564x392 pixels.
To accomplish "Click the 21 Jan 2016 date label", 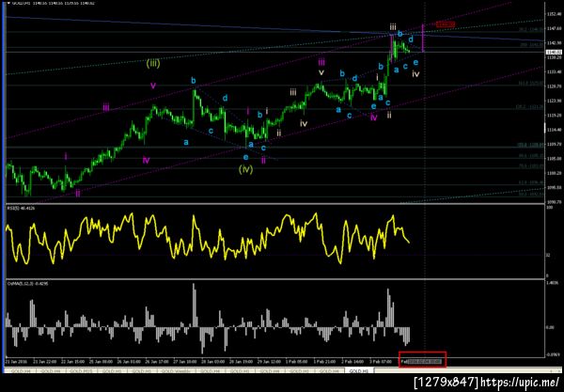I will pos(16,361).
